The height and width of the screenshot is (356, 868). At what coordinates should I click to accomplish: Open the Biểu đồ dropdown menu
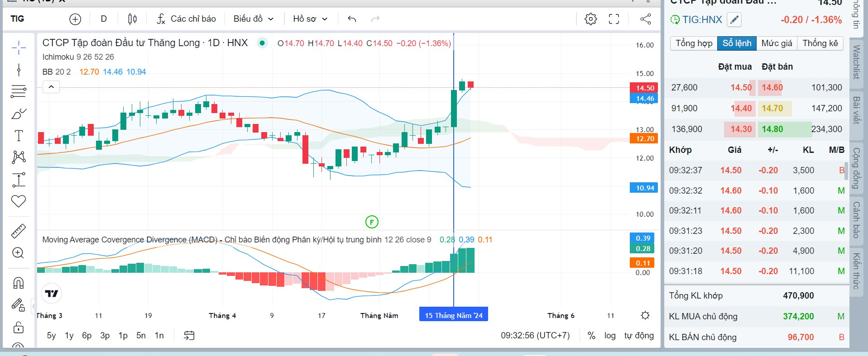tap(254, 19)
